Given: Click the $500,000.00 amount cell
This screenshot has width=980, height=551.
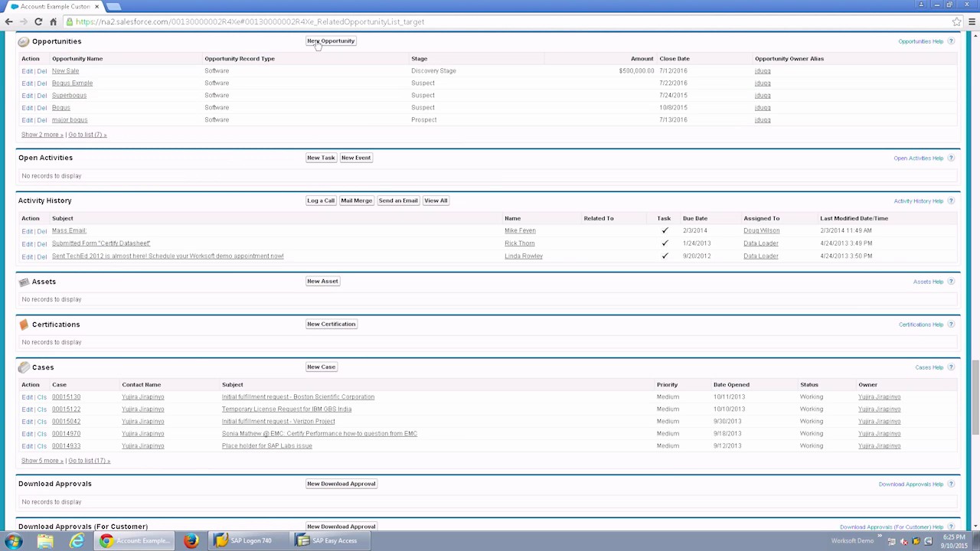Looking at the screenshot, I should click(636, 71).
